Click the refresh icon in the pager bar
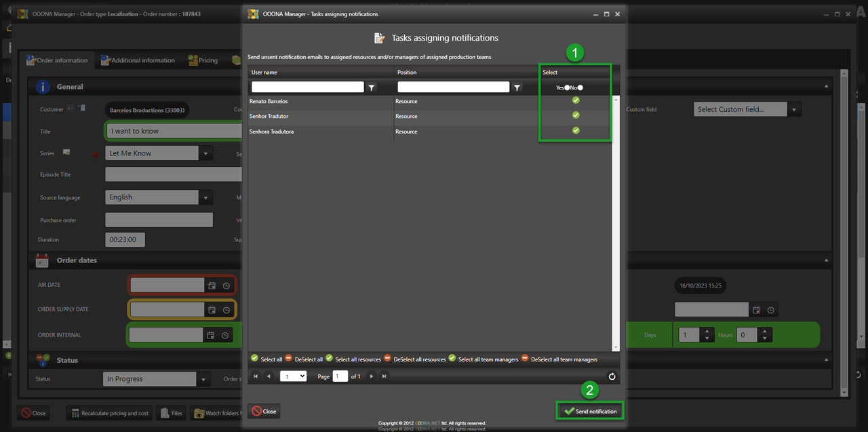The image size is (868, 432). click(612, 376)
